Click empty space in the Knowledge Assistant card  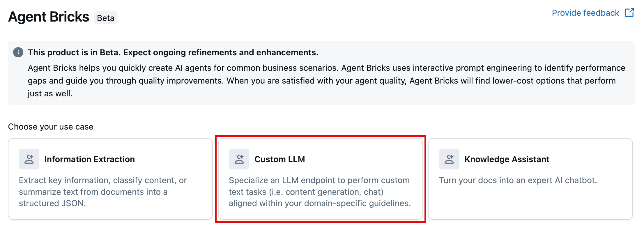coord(530,204)
